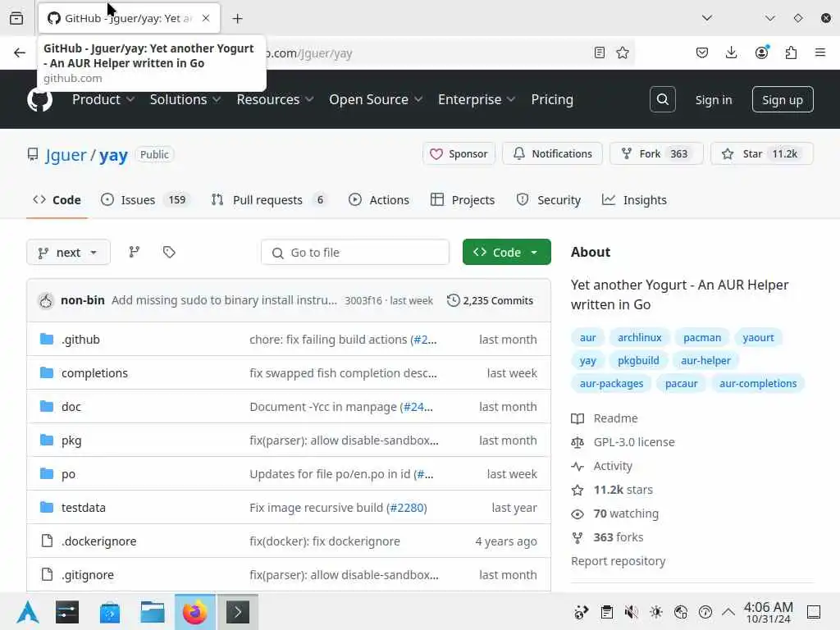The height and width of the screenshot is (630, 840).
Task: Select the Code repository tab
Action: tap(57, 200)
